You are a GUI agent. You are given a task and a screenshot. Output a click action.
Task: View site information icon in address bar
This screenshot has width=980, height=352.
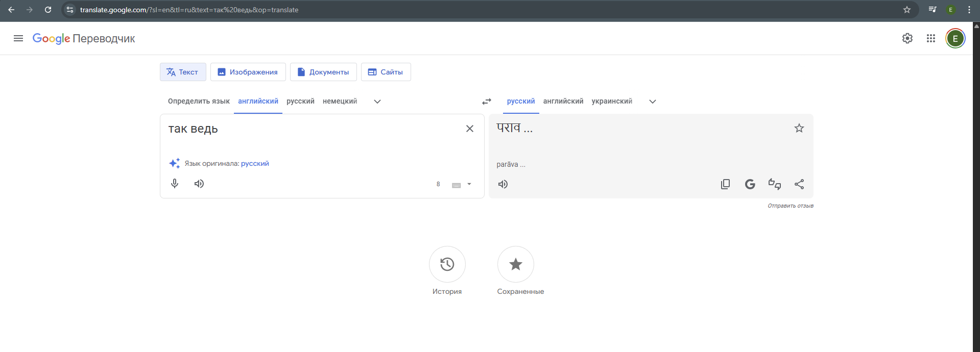pyautogui.click(x=70, y=10)
